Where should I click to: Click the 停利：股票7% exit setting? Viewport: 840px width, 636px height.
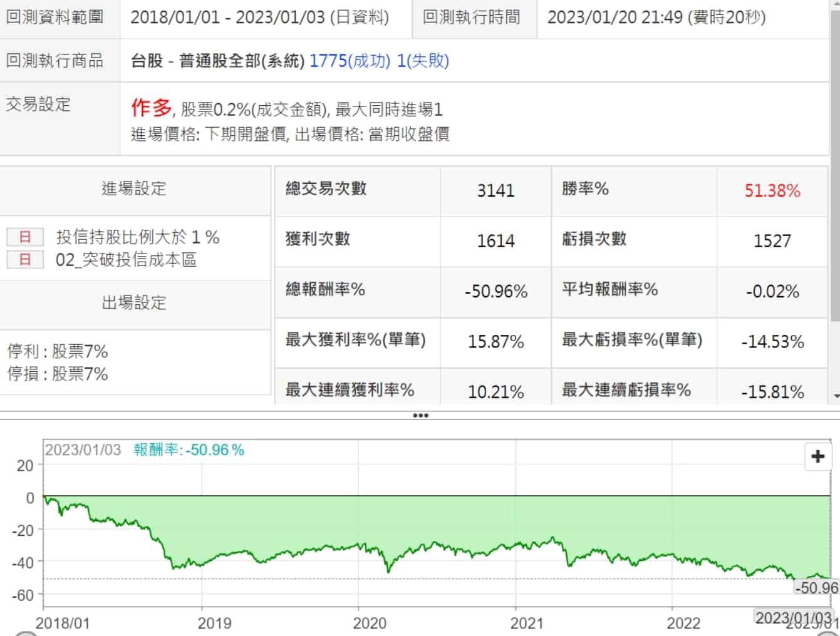coord(58,351)
